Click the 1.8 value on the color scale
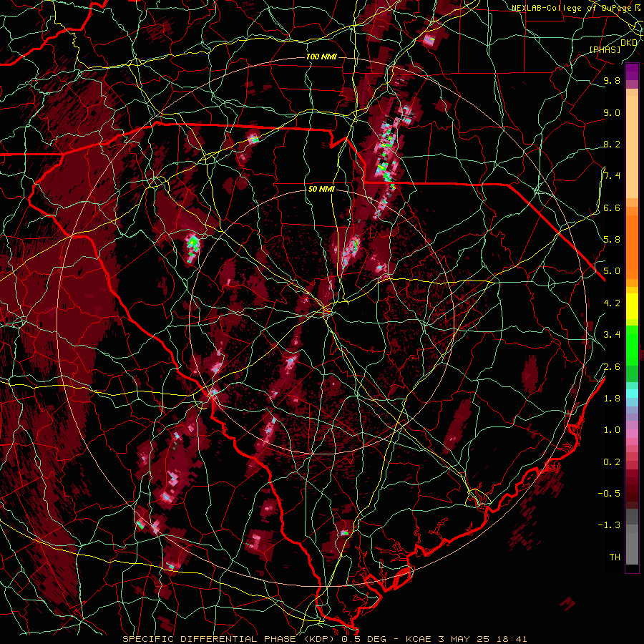This screenshot has height=644, width=644. (x=612, y=399)
